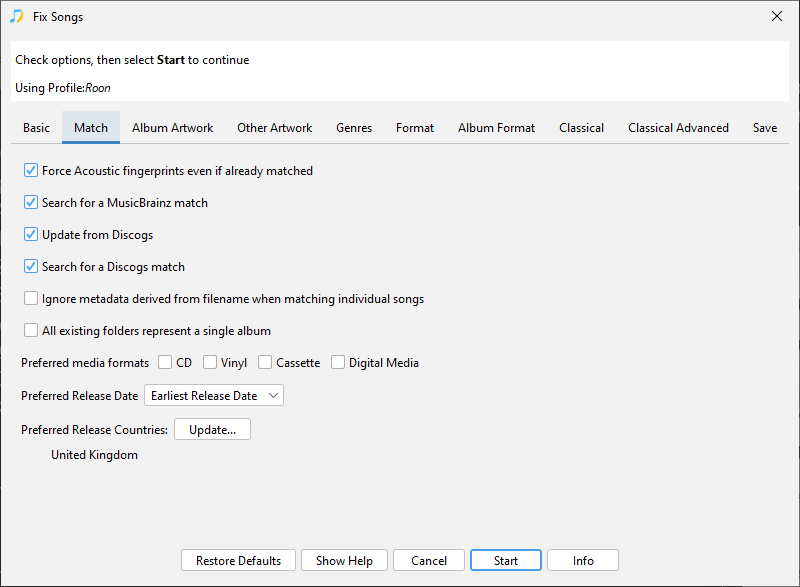Switch to the Basic tab
Image resolution: width=800 pixels, height=587 pixels.
click(x=36, y=128)
